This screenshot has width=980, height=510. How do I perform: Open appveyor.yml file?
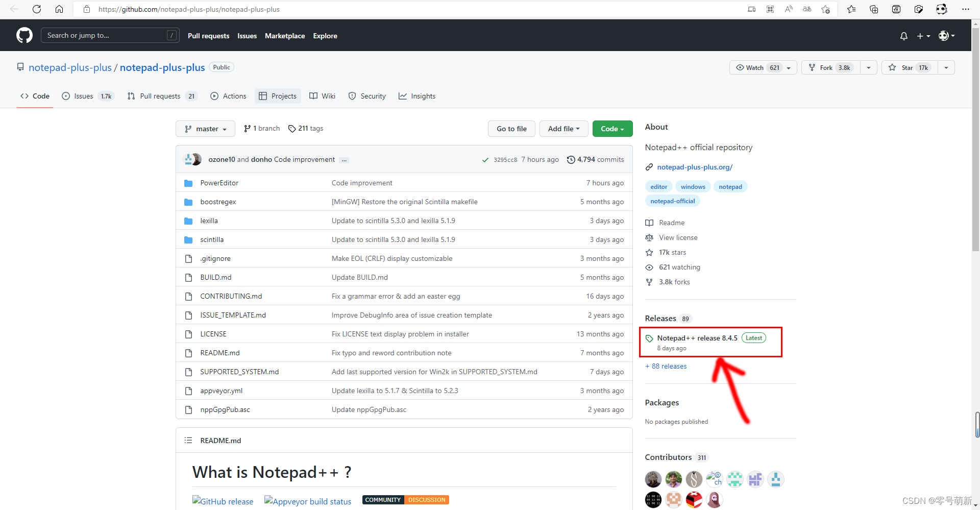pos(222,391)
